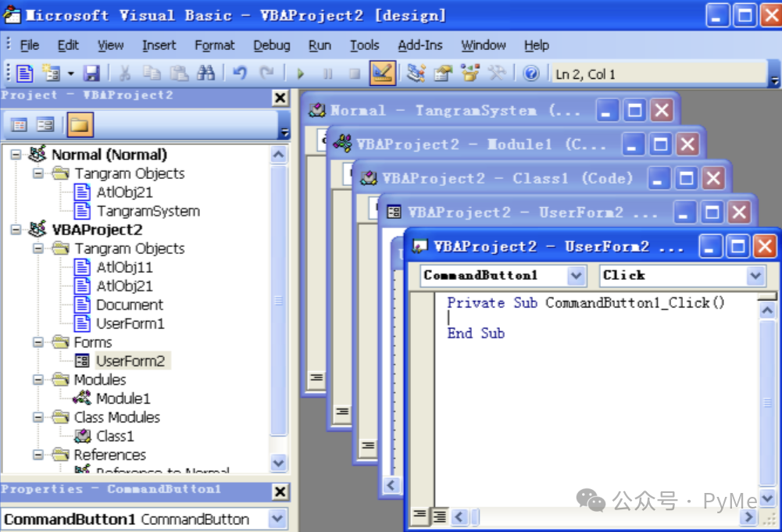Click the Find binoculars icon
The width and height of the screenshot is (782, 532).
click(205, 73)
